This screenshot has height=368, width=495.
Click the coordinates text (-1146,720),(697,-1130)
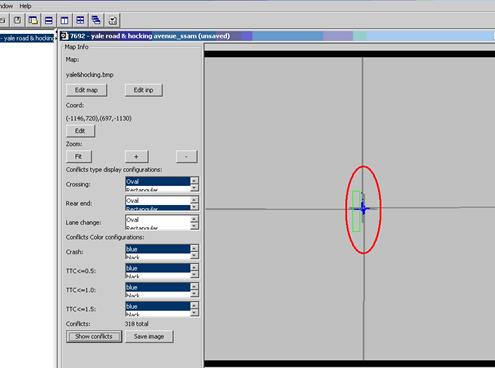[x=99, y=118]
